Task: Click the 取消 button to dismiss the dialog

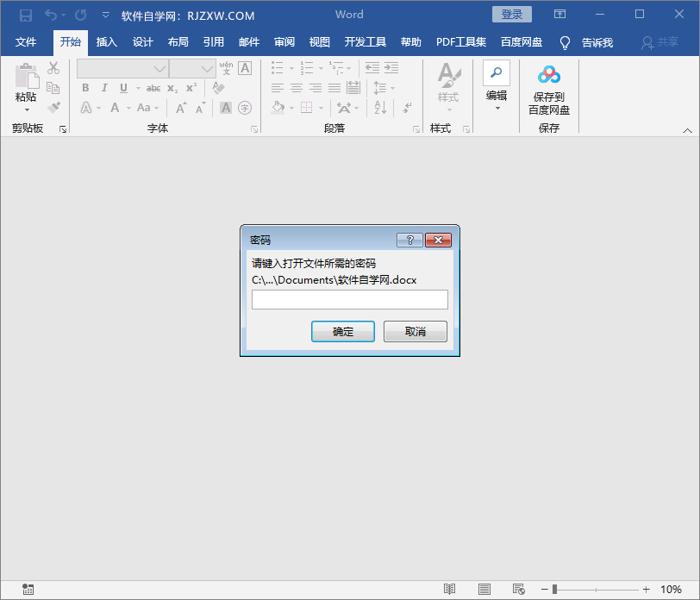Action: point(415,331)
